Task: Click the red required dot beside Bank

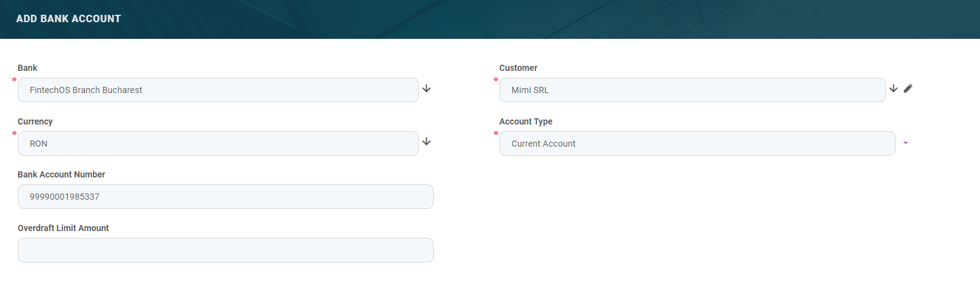Action: (x=14, y=79)
